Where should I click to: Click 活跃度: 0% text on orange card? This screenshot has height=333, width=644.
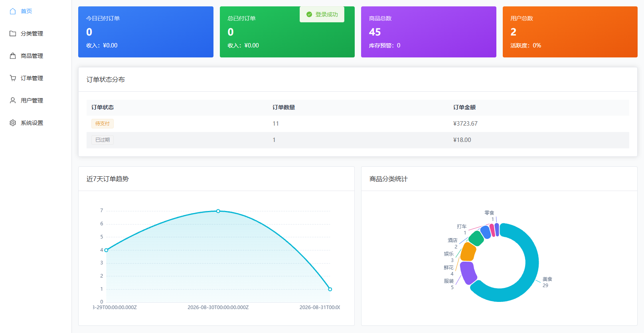(526, 45)
